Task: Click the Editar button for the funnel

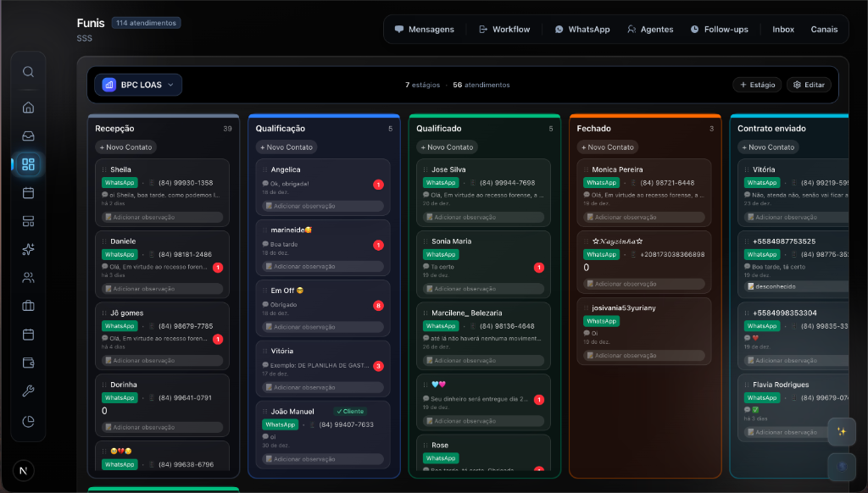Action: coord(807,85)
